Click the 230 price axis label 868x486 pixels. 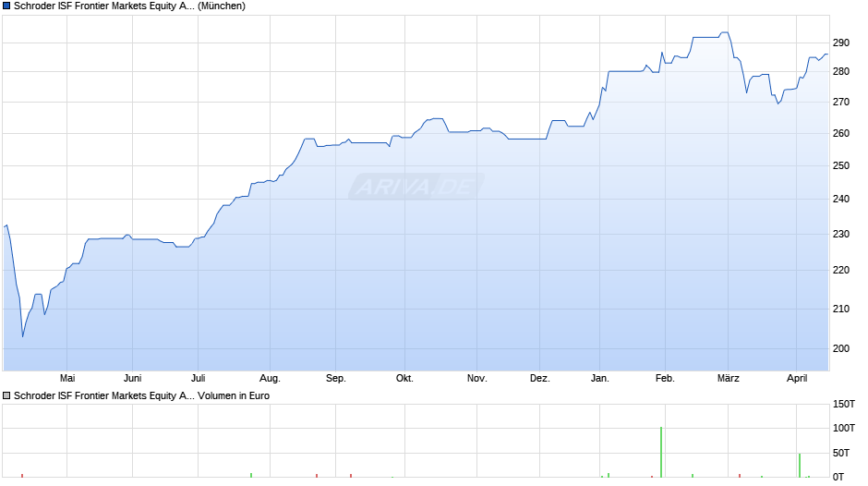(841, 235)
